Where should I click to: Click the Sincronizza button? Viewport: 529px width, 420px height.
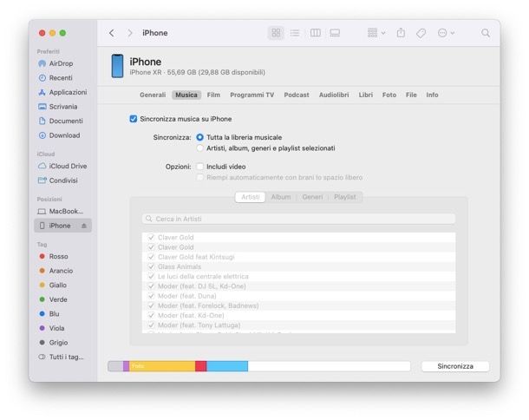pyautogui.click(x=455, y=366)
